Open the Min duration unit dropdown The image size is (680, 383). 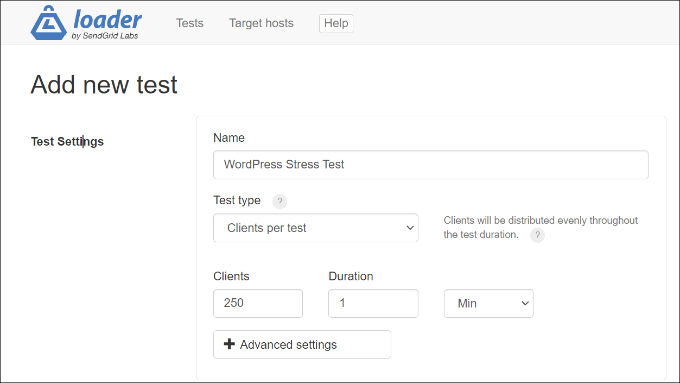[x=489, y=303]
